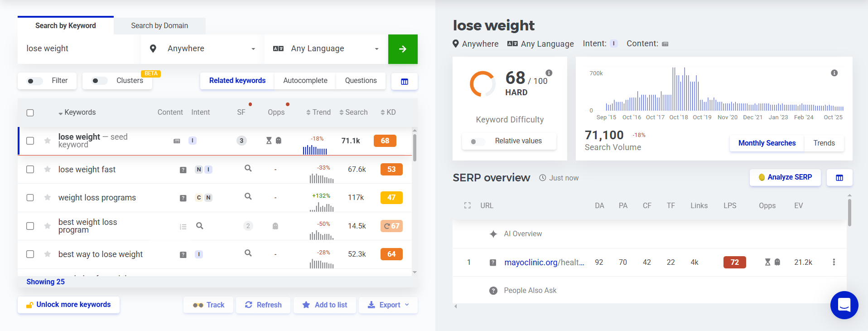This screenshot has height=331, width=868.
Task: Switch to the Search by Domain tab
Action: coord(159,26)
